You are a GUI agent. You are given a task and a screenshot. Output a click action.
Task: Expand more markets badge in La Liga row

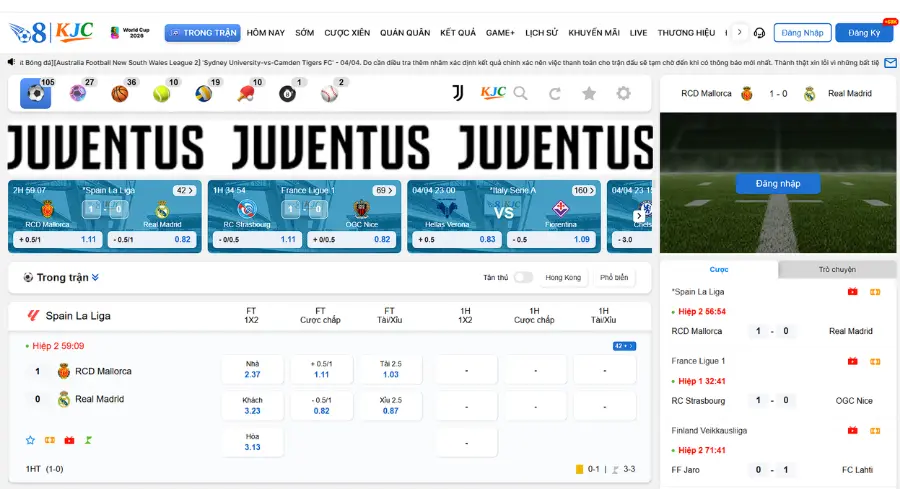click(x=624, y=346)
